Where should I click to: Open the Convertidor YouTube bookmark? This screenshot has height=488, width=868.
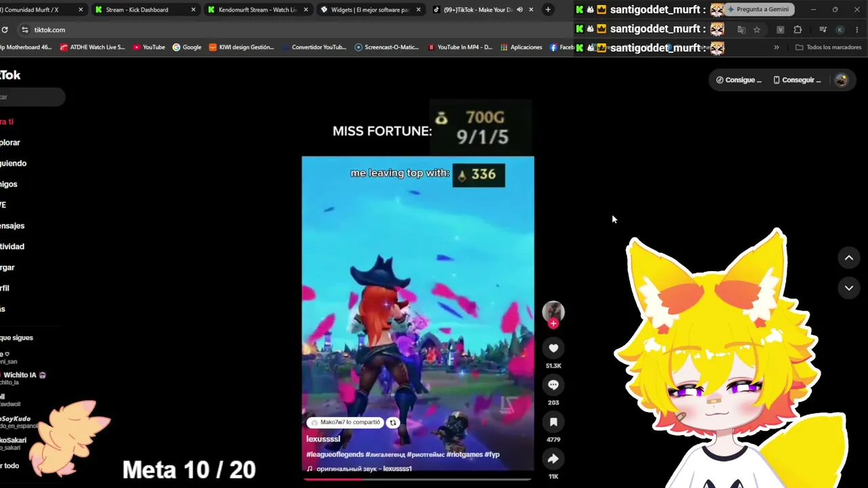[x=314, y=47]
